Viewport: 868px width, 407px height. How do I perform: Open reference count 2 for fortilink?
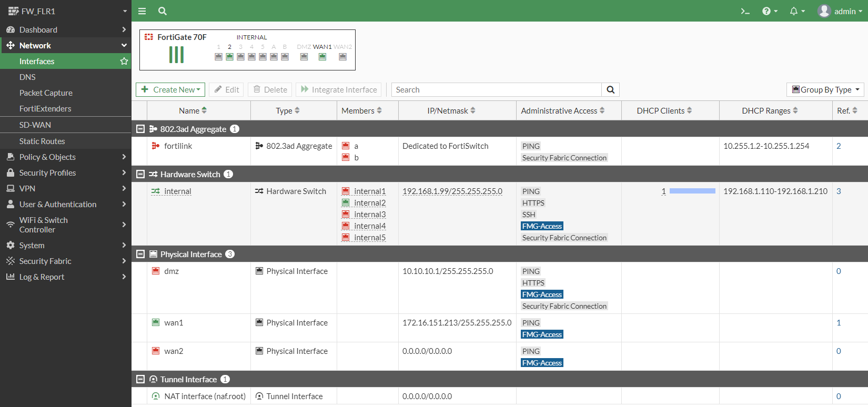(x=839, y=146)
